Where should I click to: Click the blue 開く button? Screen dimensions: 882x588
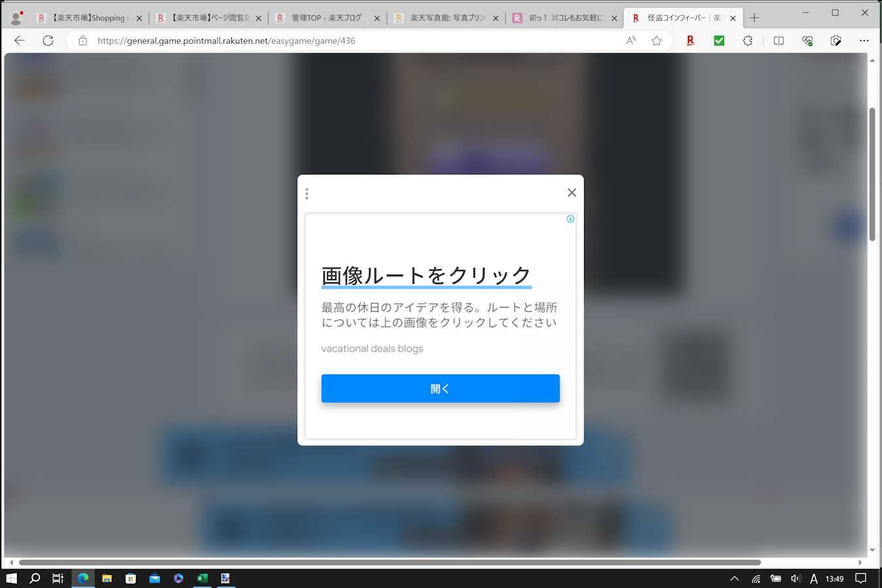440,388
